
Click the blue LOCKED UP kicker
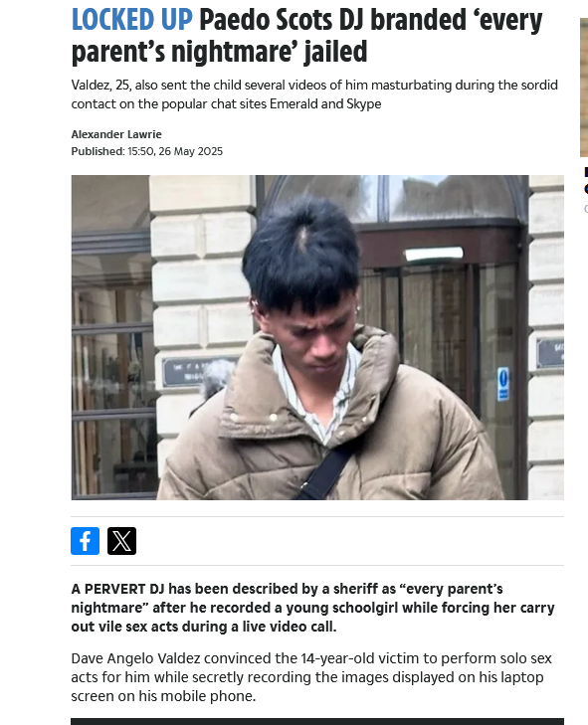132,20
